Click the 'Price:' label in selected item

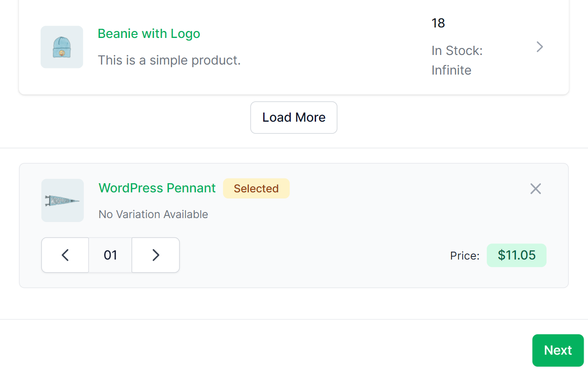465,256
